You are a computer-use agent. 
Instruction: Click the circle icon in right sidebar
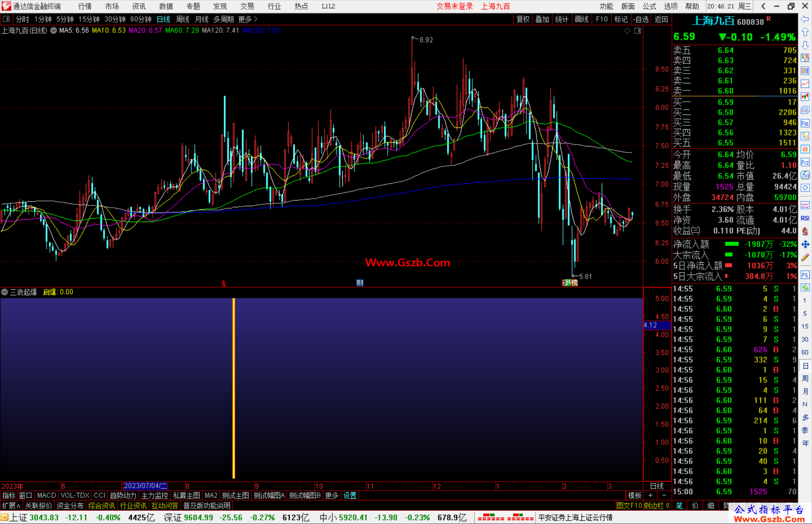click(x=805, y=188)
